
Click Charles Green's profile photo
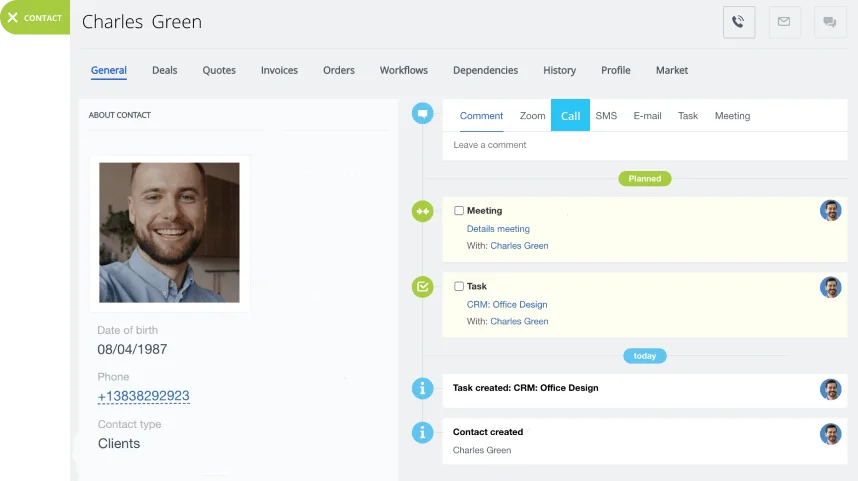[169, 233]
